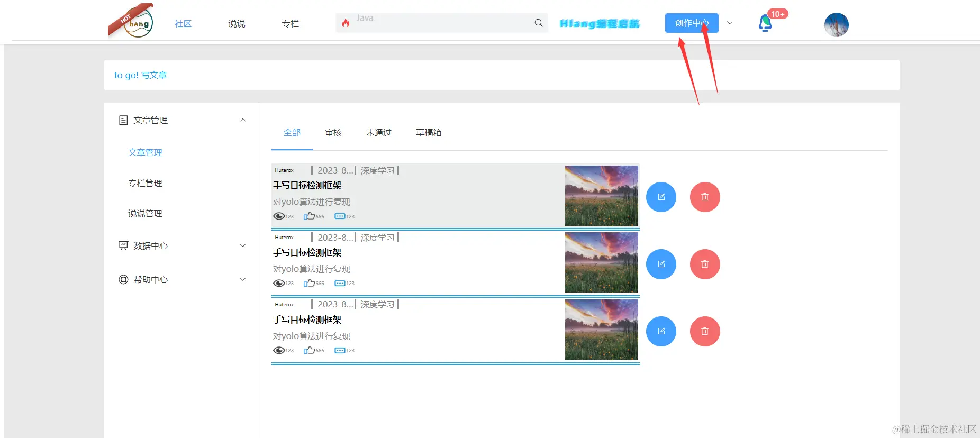Viewport: 980px width, 438px height.
Task: Open third article title 手写目标检测框架
Action: click(307, 320)
